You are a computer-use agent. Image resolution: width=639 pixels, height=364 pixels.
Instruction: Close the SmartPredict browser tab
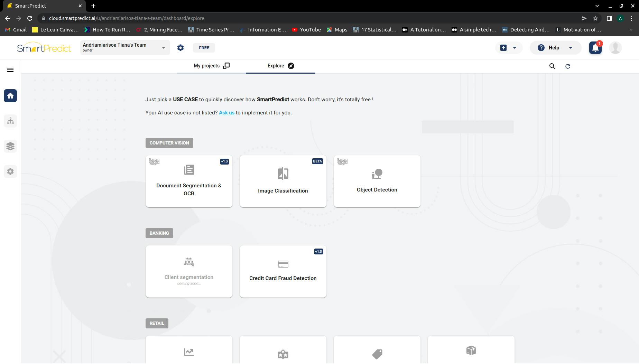pyautogui.click(x=80, y=6)
